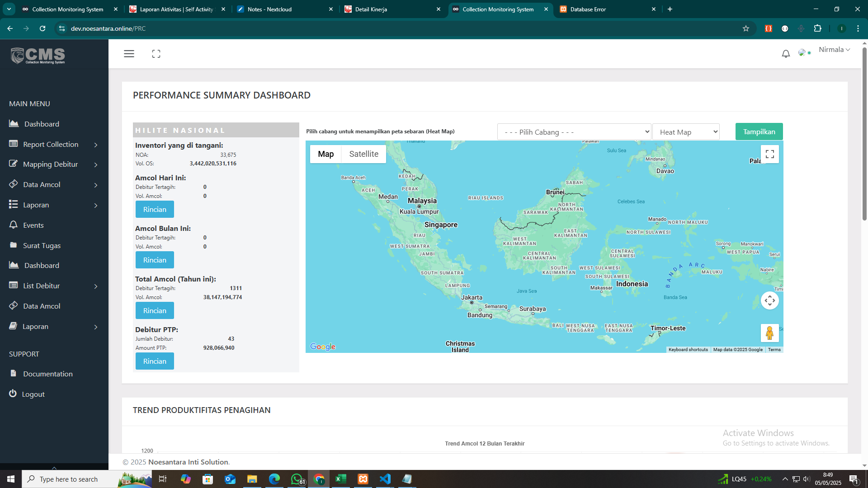Click the Windows taskbar search box

click(69, 479)
